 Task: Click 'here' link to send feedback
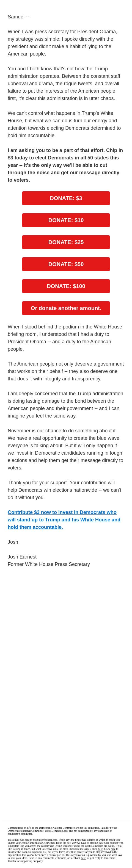coord(83,858)
